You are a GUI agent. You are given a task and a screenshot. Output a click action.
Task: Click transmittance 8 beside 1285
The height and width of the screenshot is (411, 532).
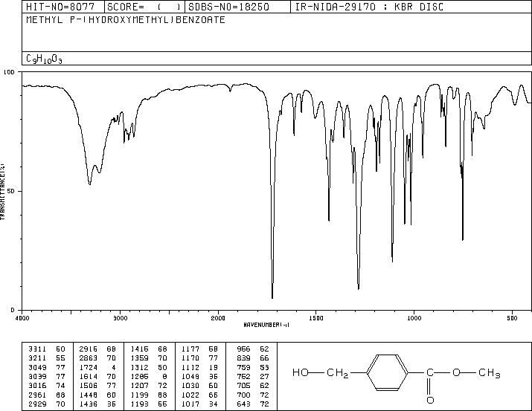pyautogui.click(x=164, y=376)
